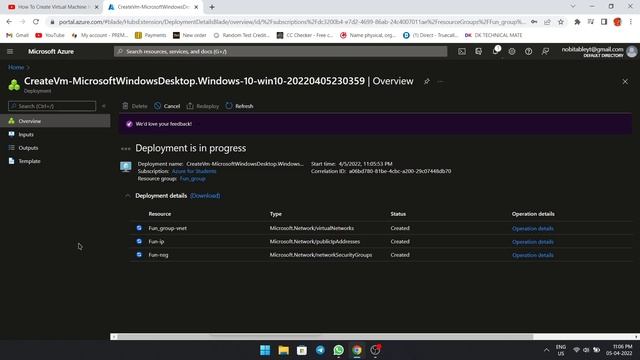The image size is (640, 360).
Task: Open Azure for Students subscription link
Action: [194, 171]
